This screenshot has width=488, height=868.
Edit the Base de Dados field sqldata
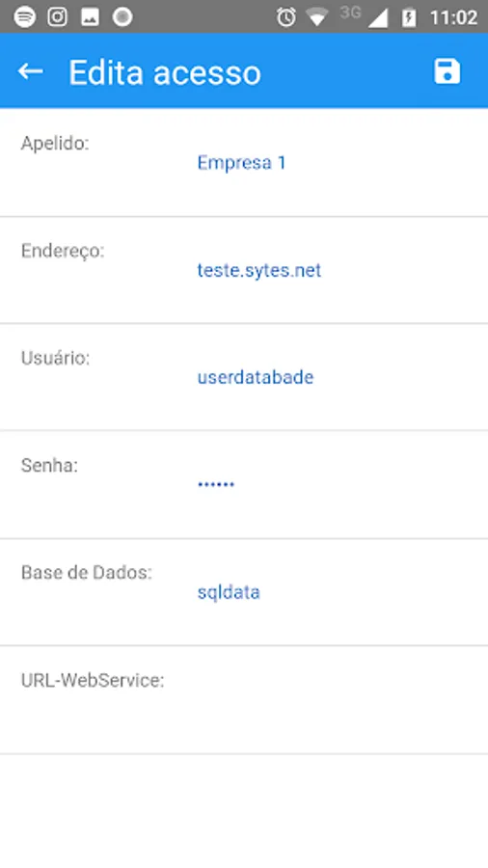click(x=332, y=592)
